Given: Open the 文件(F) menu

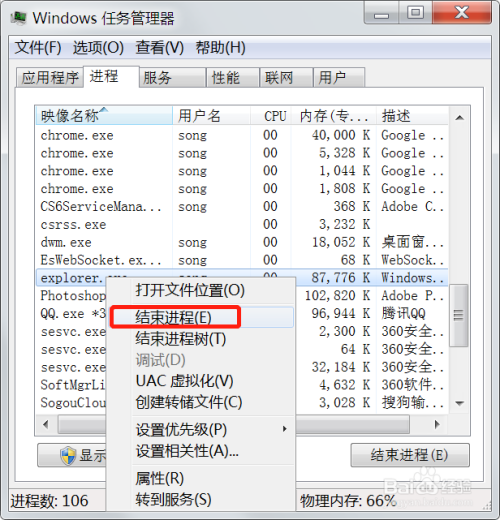Looking at the screenshot, I should [x=38, y=47].
